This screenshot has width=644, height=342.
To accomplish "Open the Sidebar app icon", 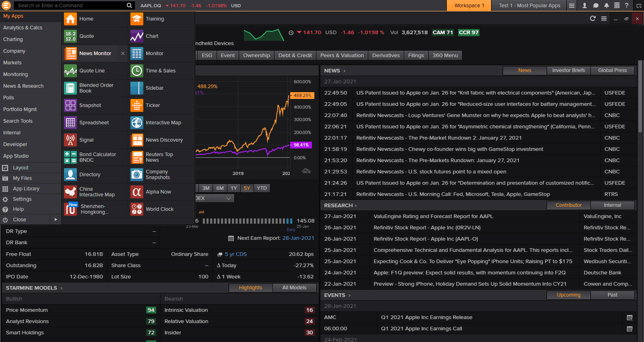I will click(137, 88).
